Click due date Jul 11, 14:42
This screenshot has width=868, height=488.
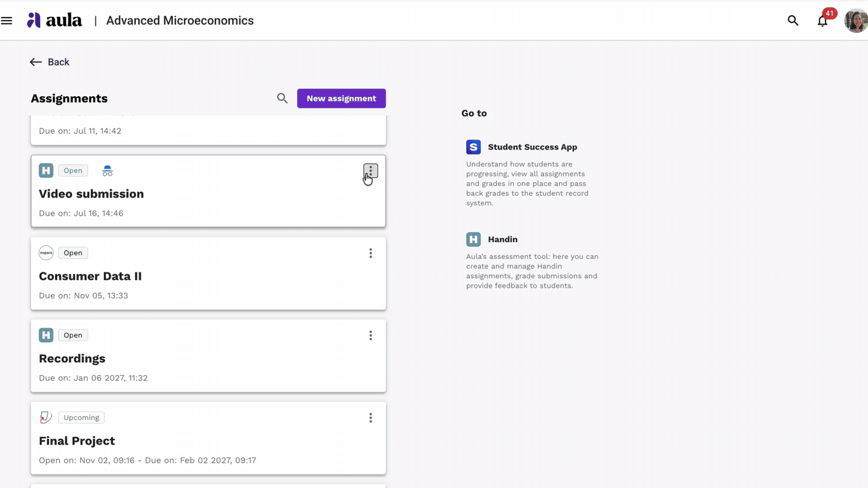[x=80, y=131]
